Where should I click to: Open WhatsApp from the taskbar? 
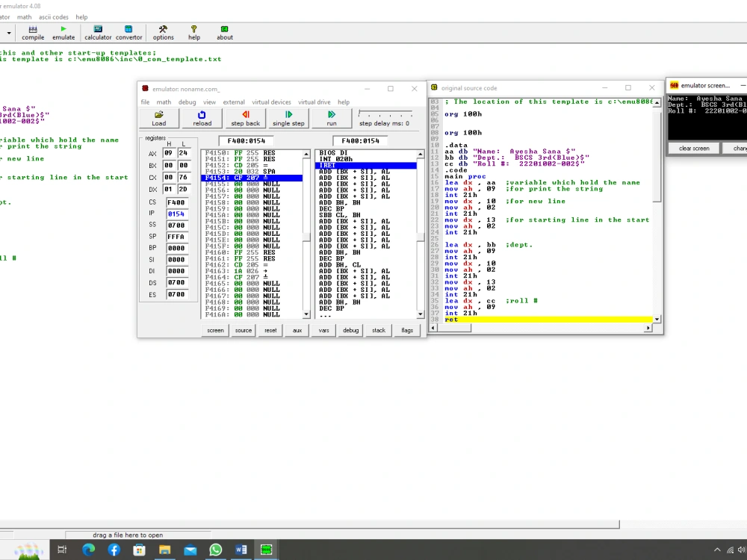click(x=215, y=550)
